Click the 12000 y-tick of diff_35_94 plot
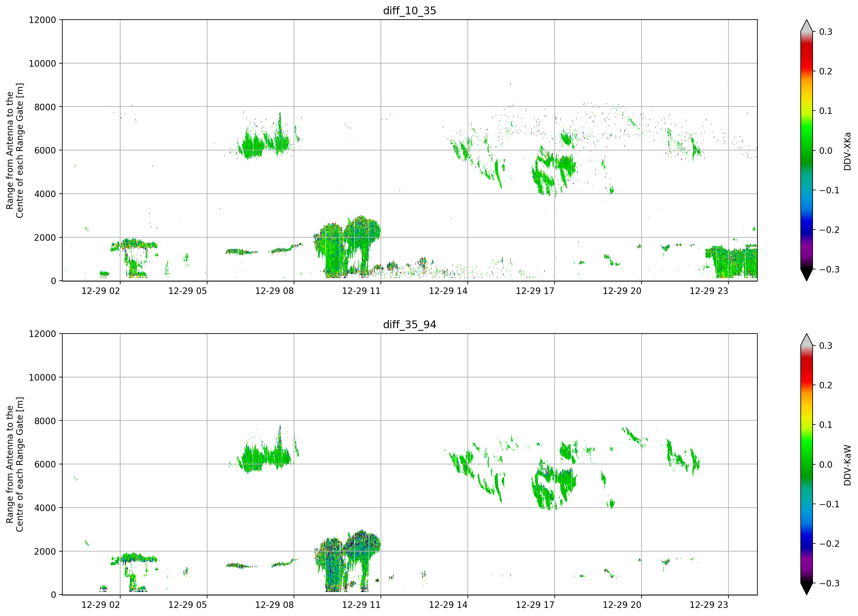The height and width of the screenshot is (616, 858). [42, 334]
